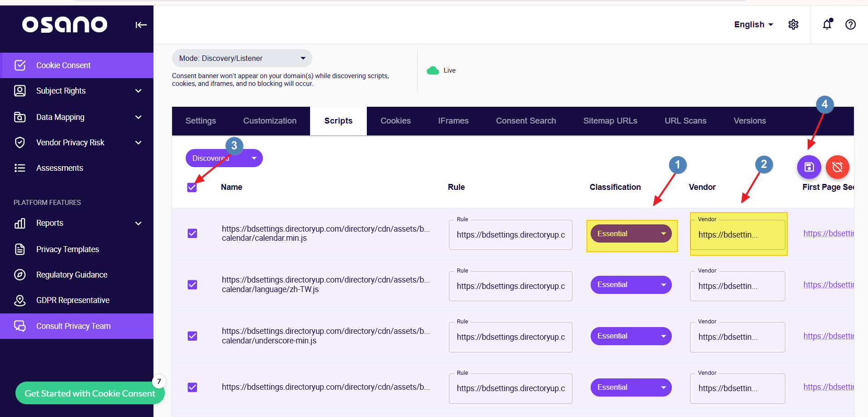Screen dimensions: 868x417
Task: Click the Subject Rights person icon
Action: pos(20,91)
